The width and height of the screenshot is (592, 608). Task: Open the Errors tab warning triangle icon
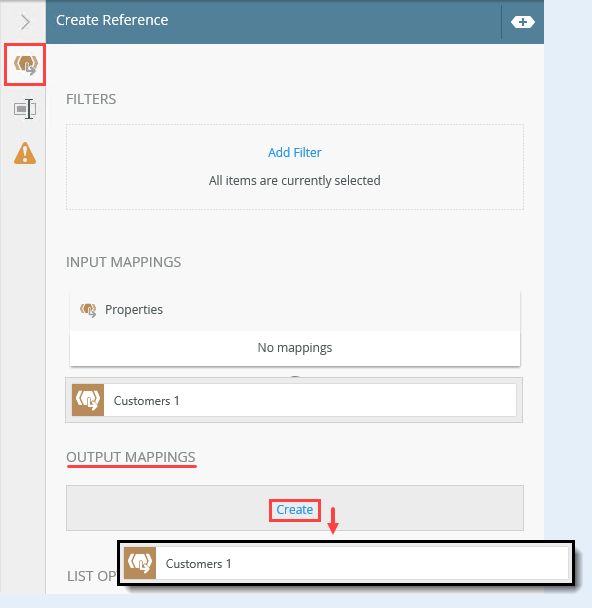[x=25, y=153]
